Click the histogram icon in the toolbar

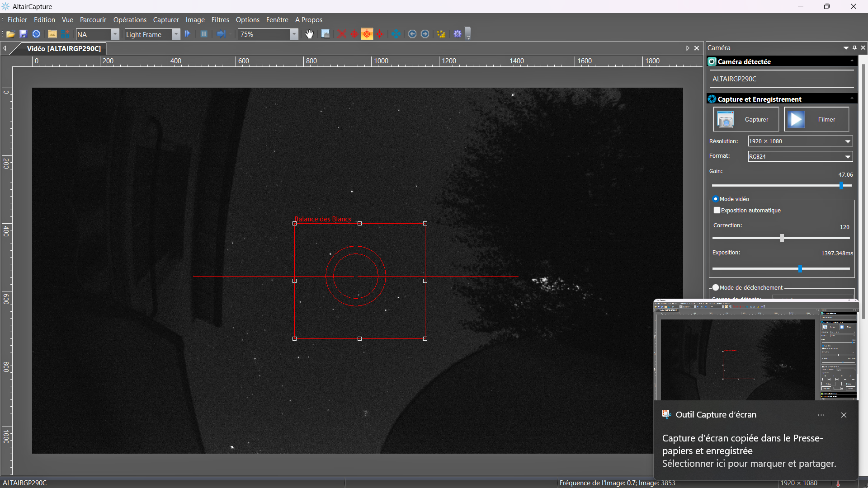click(325, 34)
